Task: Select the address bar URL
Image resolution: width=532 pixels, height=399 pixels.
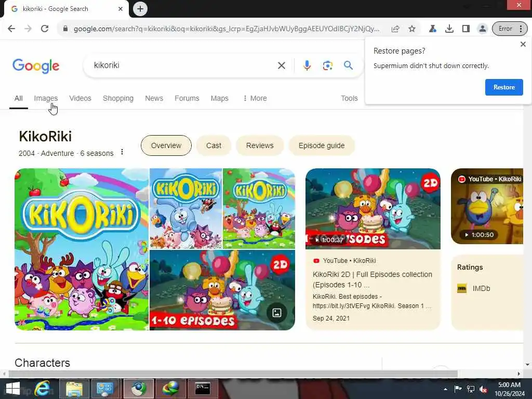Action: click(x=227, y=29)
